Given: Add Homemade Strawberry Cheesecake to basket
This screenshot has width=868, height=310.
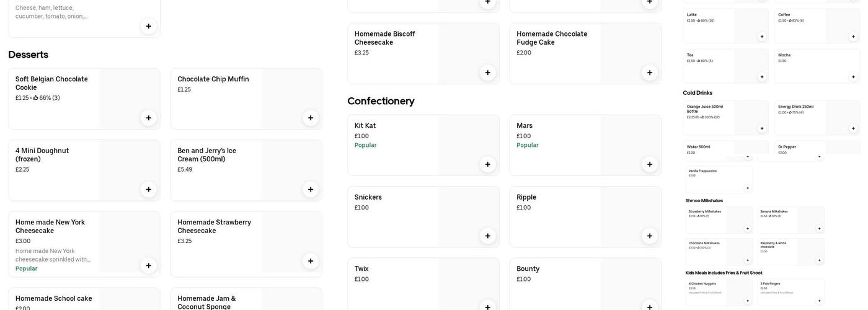Looking at the screenshot, I should pyautogui.click(x=311, y=261).
